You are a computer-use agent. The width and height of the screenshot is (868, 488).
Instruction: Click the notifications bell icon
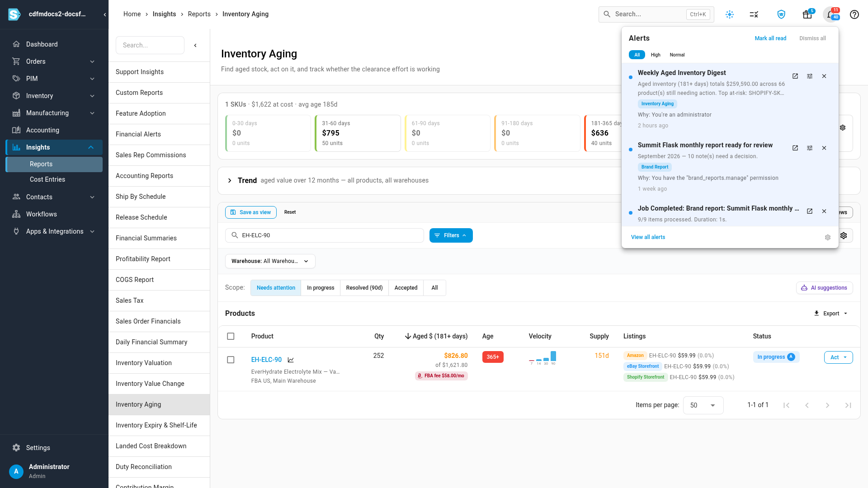click(830, 14)
